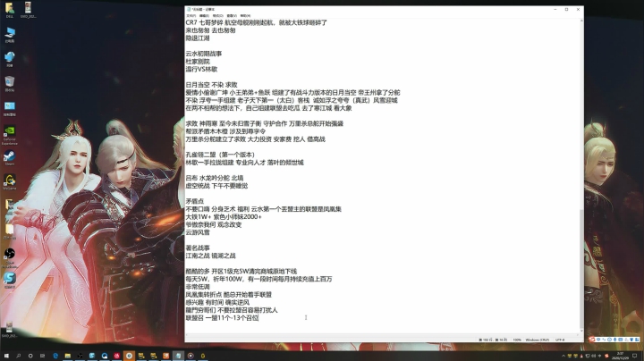Open the Windows Start menu
The width and height of the screenshot is (644, 361).
coord(6,356)
